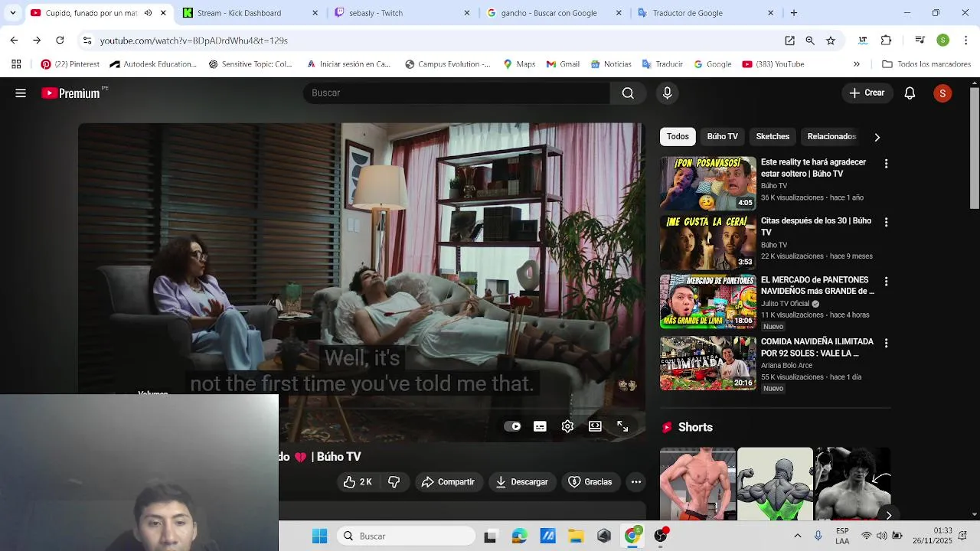Expand more filter chips with right arrow
This screenshot has width=980, height=551.
click(877, 137)
